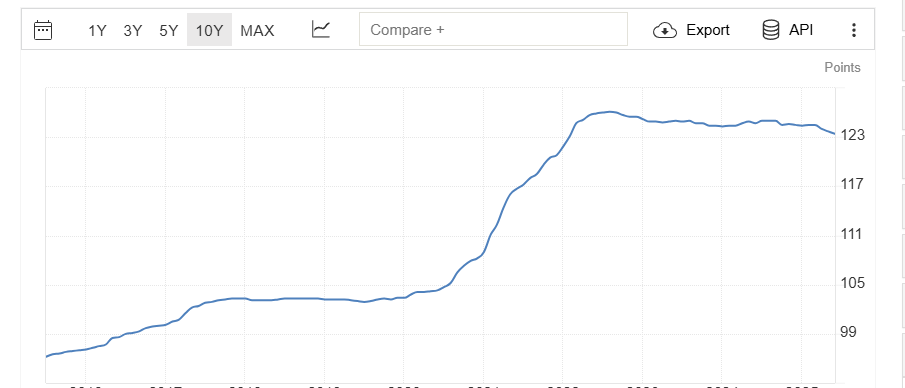Image resolution: width=905 pixels, height=388 pixels.
Task: Open the three-dot more options menu
Action: 854,31
